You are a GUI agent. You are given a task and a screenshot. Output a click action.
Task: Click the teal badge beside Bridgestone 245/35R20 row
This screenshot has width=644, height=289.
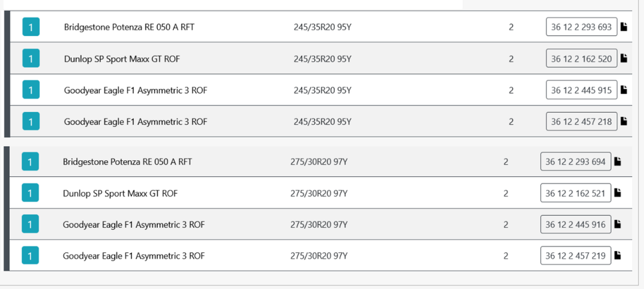tap(31, 27)
